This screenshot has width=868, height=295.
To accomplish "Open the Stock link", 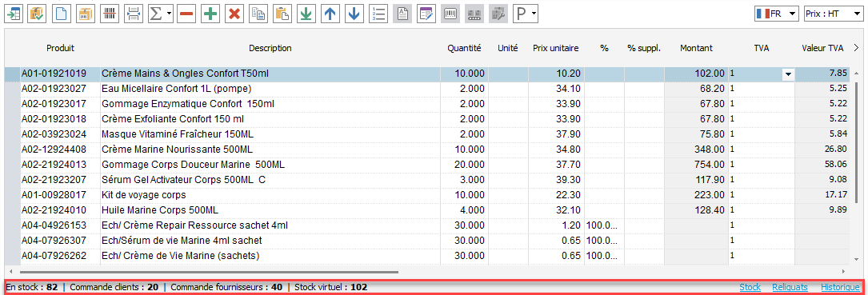I will point(750,287).
